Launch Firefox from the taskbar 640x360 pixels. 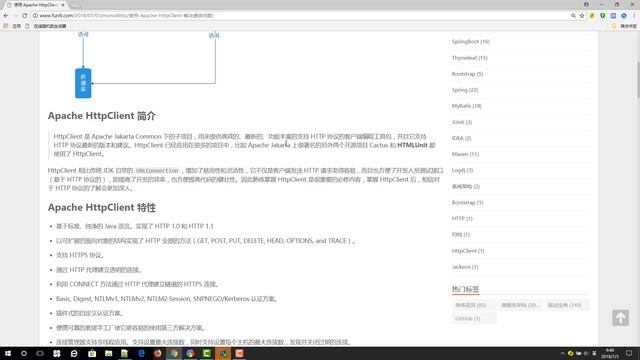coord(158,353)
